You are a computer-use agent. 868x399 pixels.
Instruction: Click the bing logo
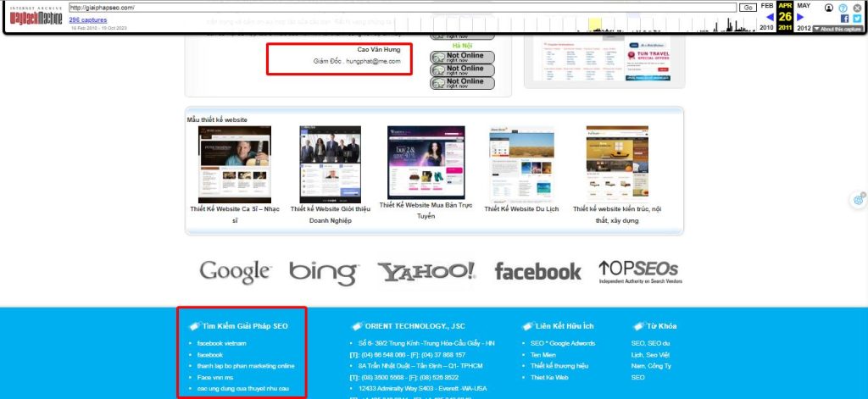click(324, 273)
